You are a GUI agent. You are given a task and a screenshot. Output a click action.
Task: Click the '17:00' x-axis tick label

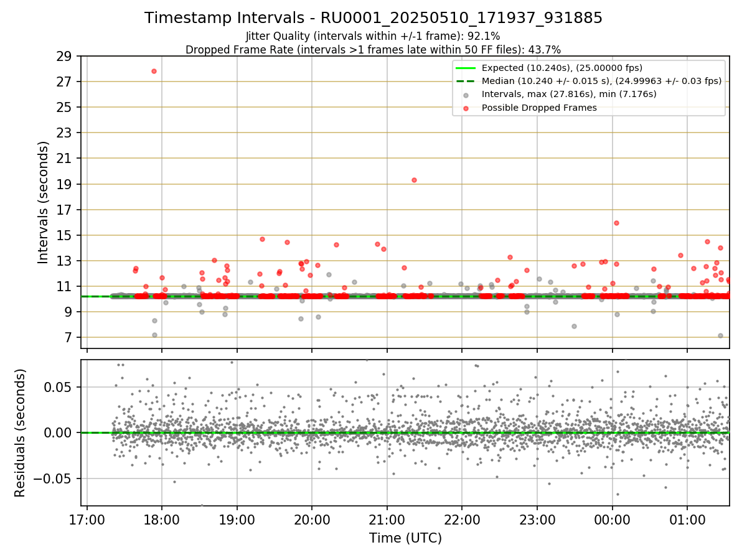(87, 519)
